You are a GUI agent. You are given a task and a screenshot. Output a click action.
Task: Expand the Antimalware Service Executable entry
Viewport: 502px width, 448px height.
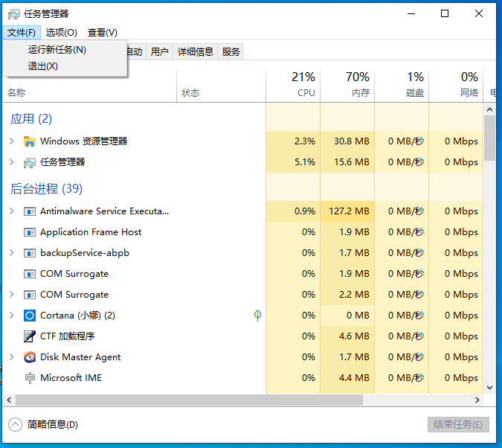[x=11, y=211]
